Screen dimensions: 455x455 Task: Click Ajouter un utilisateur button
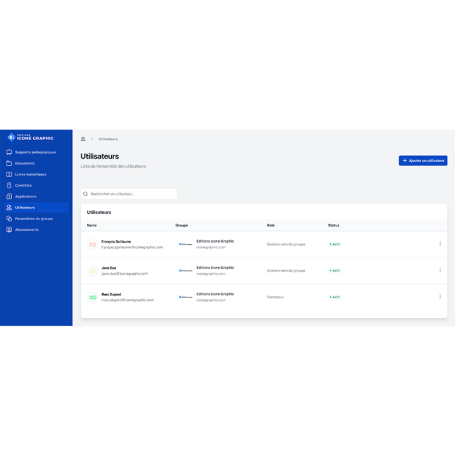tap(423, 161)
